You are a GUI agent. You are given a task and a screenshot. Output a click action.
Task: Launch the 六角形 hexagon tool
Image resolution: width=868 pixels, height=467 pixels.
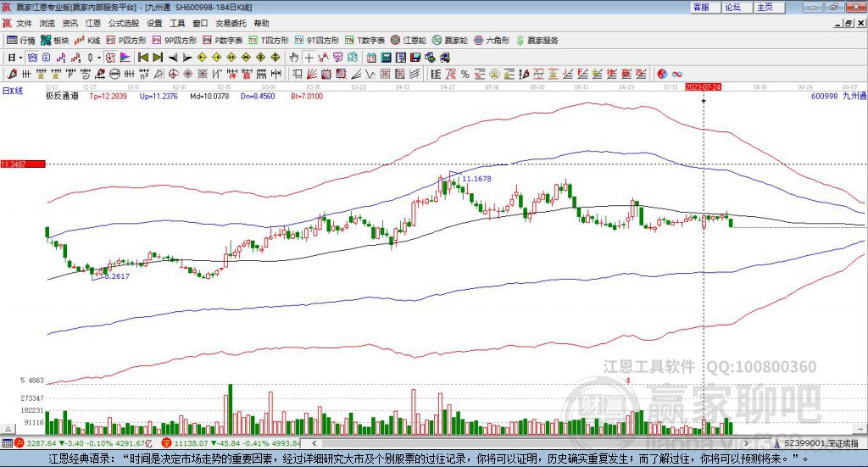(492, 40)
